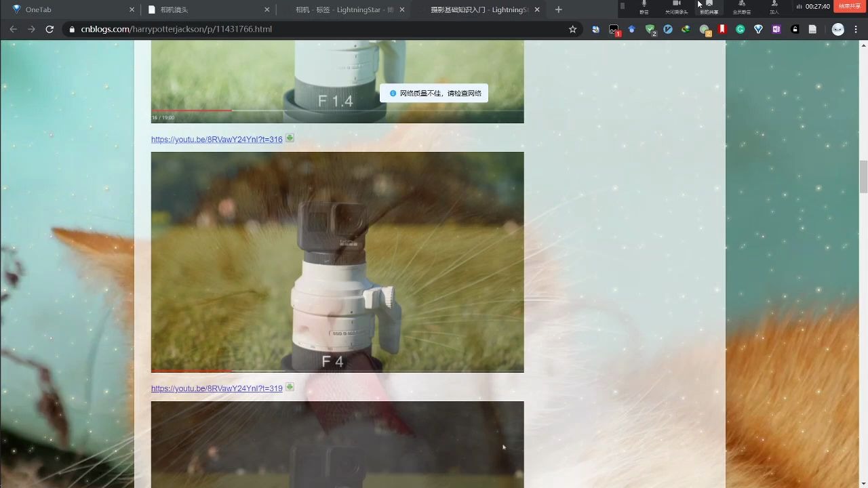This screenshot has width=868, height=488.
Task: Click the green icon beside the t=316 link
Action: tap(290, 138)
